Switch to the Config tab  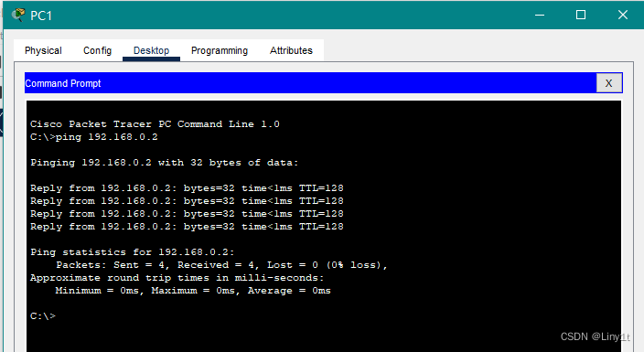97,50
